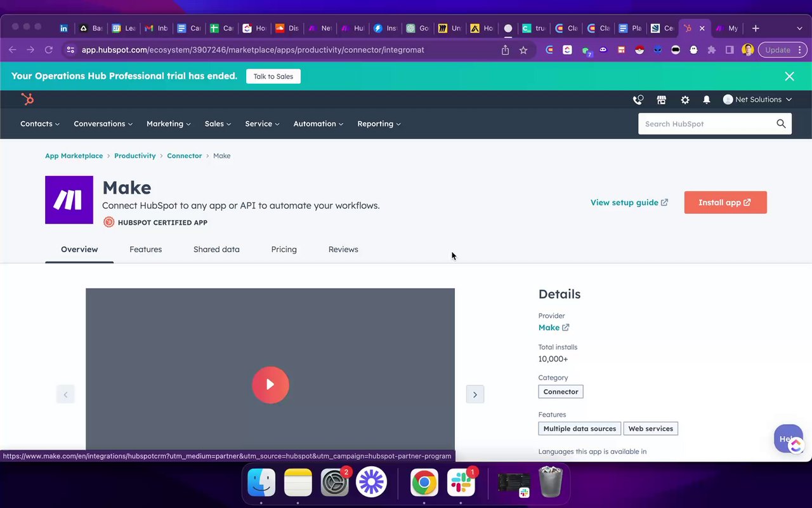
Task: Click the search magnifier icon
Action: coord(781,124)
